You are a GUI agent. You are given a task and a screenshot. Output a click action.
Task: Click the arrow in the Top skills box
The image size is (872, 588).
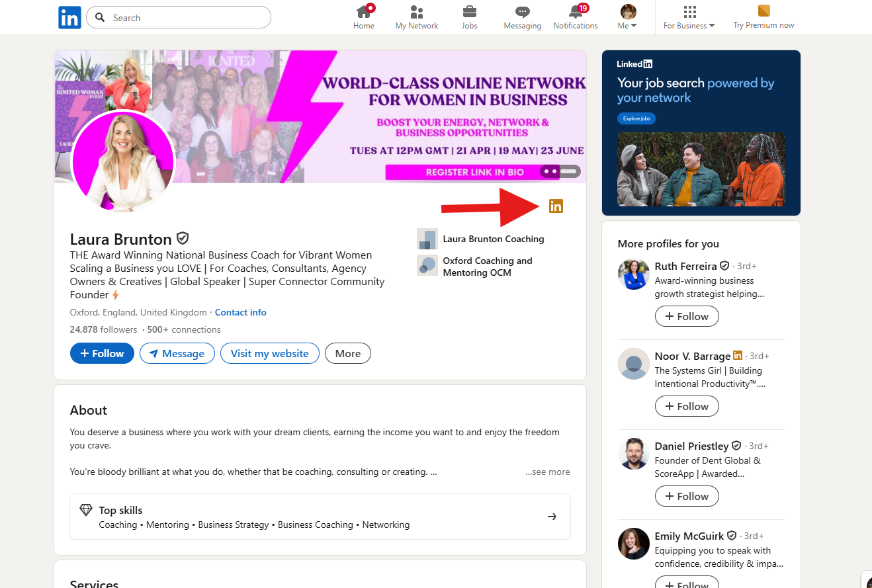[x=552, y=517]
